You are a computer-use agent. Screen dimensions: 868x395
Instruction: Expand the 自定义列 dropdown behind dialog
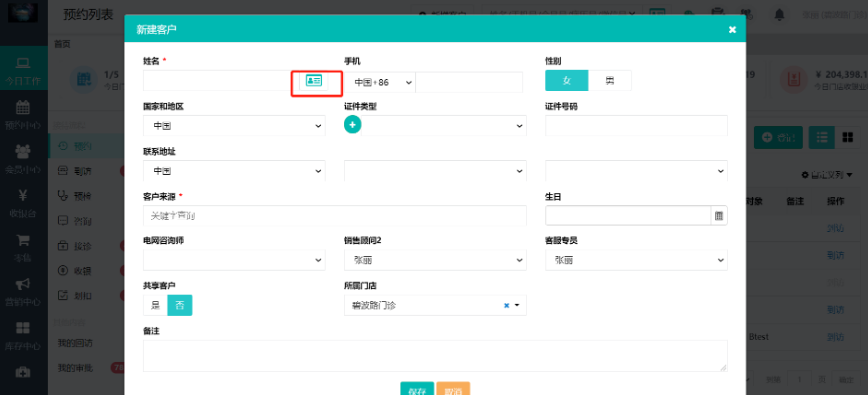(x=827, y=175)
